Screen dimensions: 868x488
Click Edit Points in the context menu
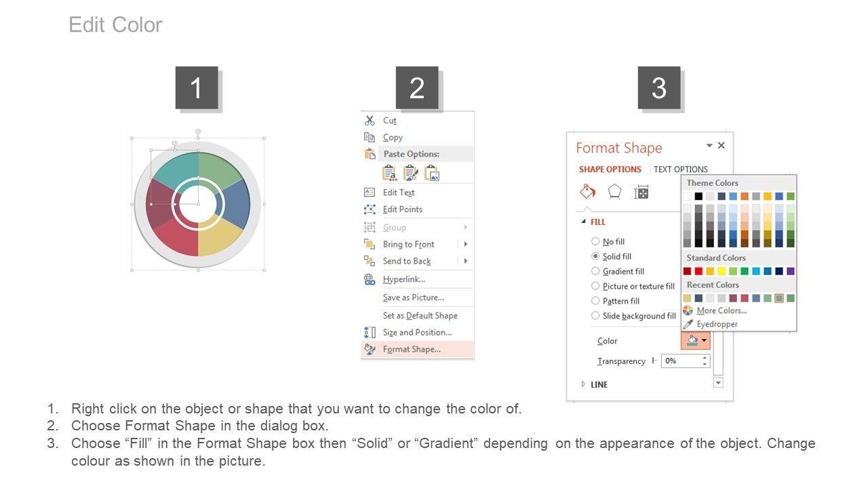(x=402, y=209)
